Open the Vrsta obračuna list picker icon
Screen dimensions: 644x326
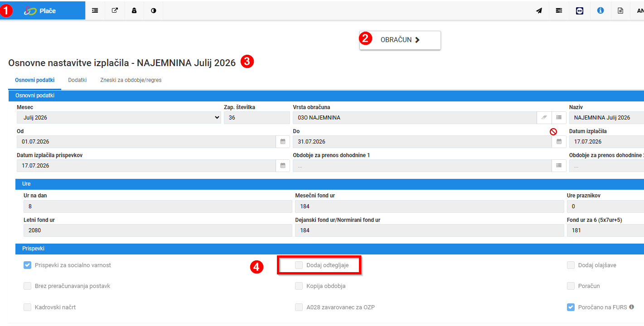pyautogui.click(x=559, y=118)
